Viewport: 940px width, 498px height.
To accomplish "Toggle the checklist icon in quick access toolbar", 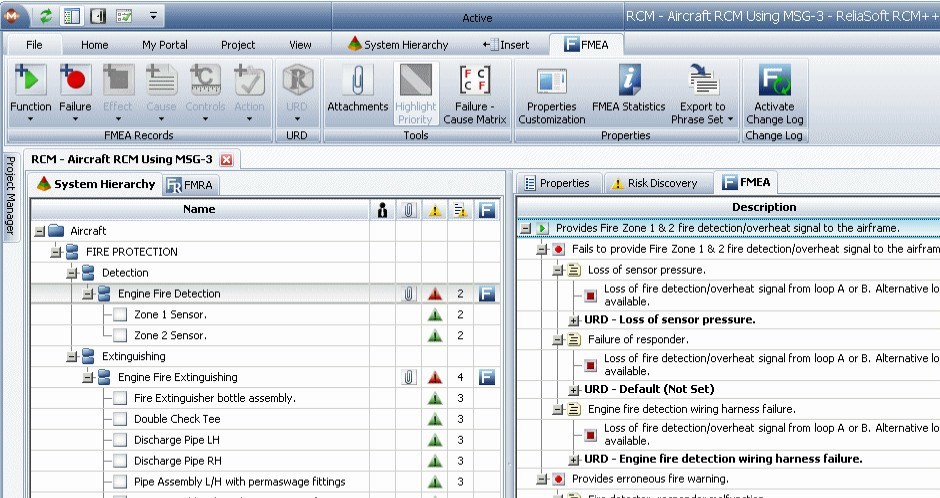I will [124, 16].
